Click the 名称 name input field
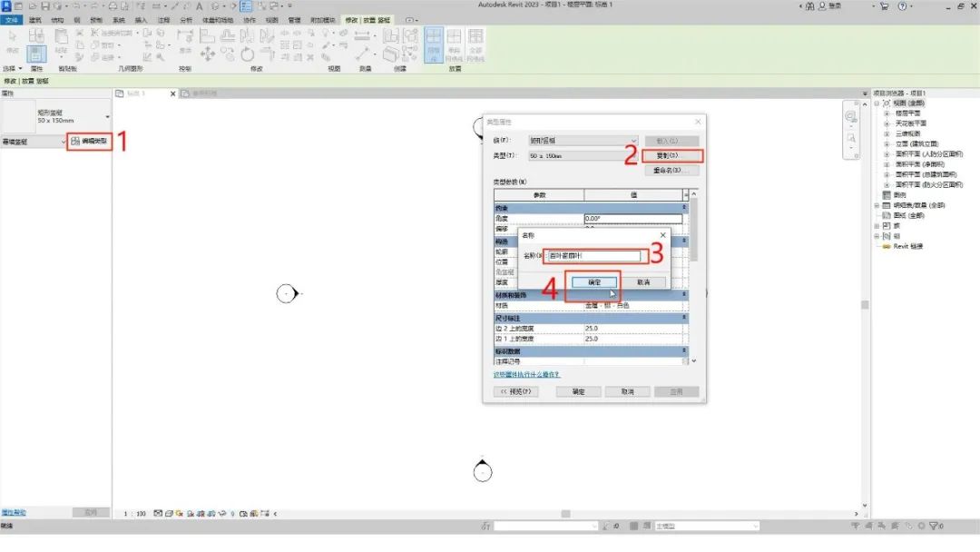980x552 pixels. pyautogui.click(x=593, y=256)
